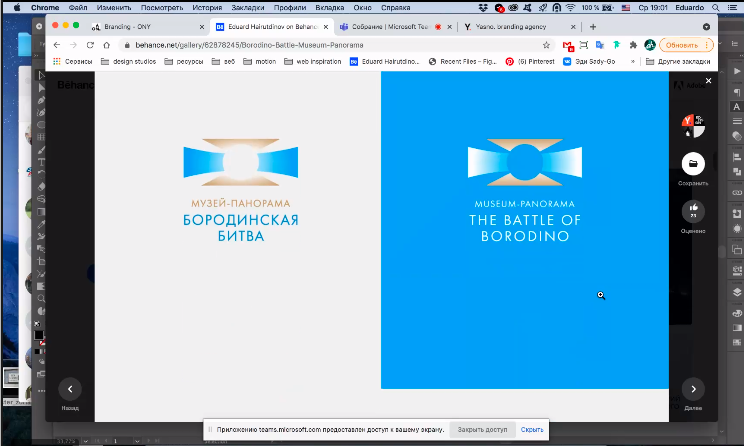
Task: Click the Gmail extension icon
Action: 568,45
